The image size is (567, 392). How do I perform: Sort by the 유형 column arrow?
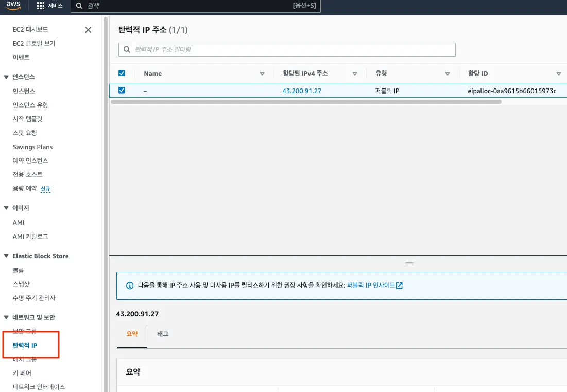448,74
